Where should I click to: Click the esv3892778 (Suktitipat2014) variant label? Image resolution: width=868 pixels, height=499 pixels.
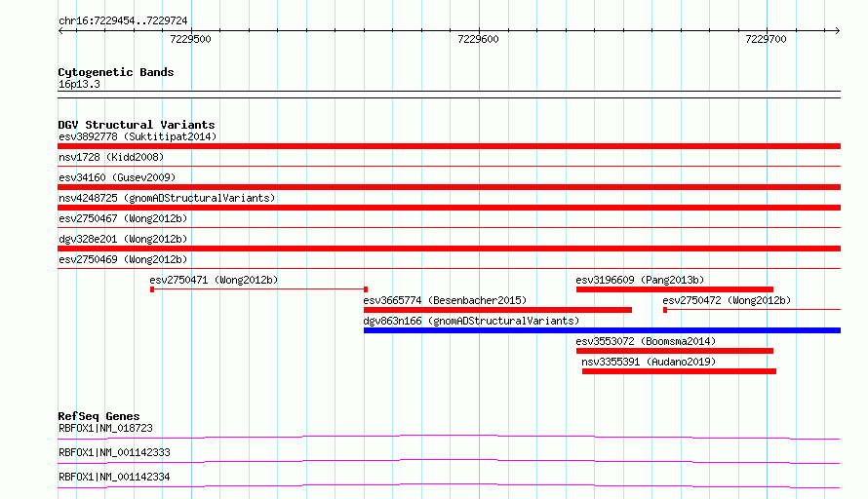(x=138, y=136)
